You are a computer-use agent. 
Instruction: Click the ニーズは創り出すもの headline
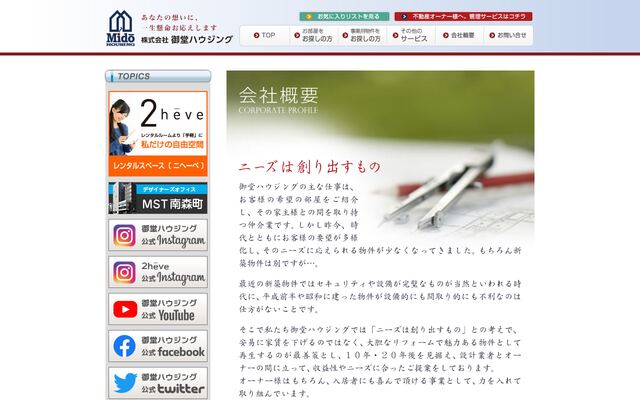[x=310, y=167]
